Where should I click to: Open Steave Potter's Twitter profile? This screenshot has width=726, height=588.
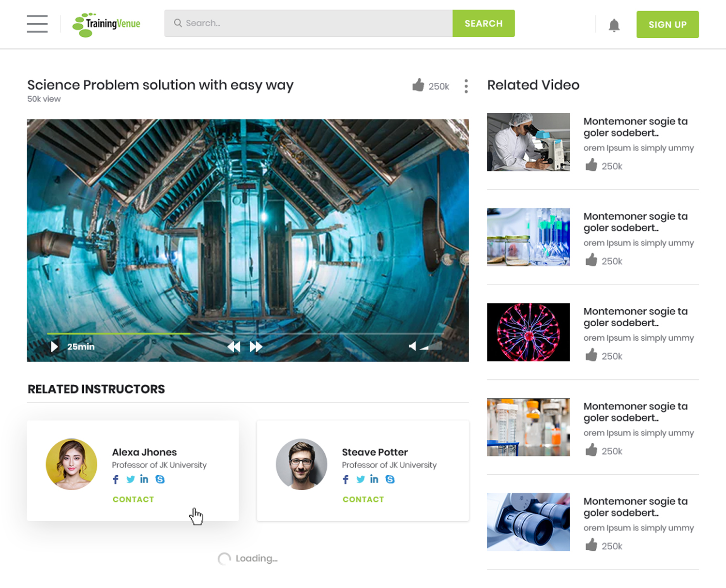tap(361, 480)
